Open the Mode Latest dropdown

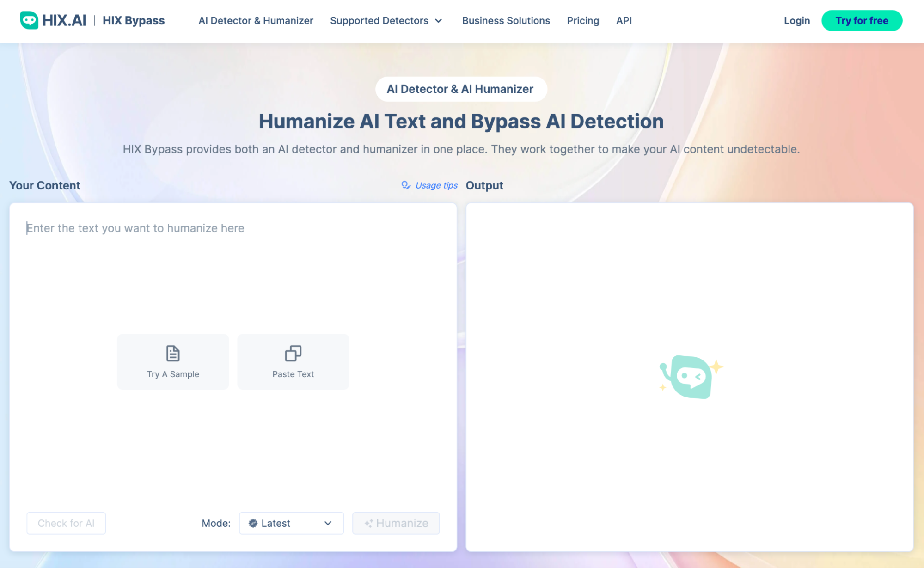point(291,523)
